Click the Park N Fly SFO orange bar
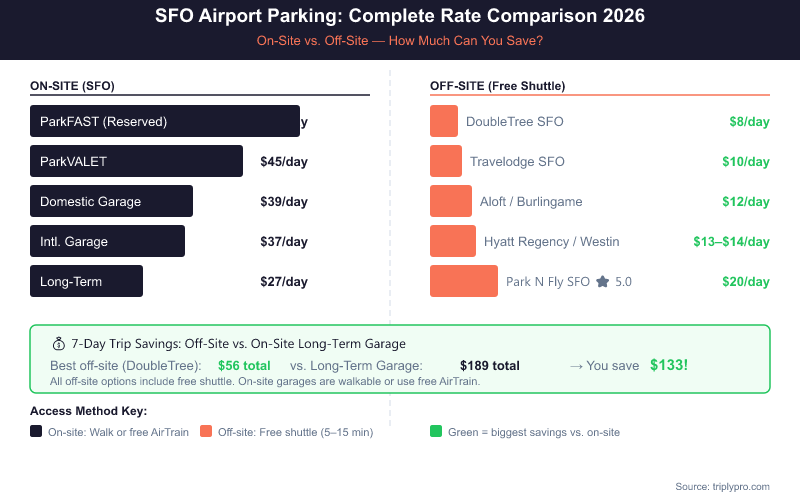The image size is (800, 500). point(464,281)
